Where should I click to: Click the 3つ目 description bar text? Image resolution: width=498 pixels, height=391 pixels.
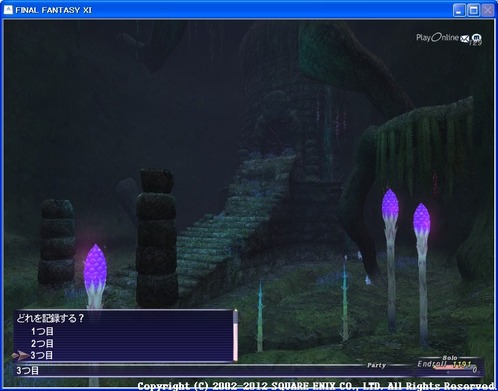point(28,370)
